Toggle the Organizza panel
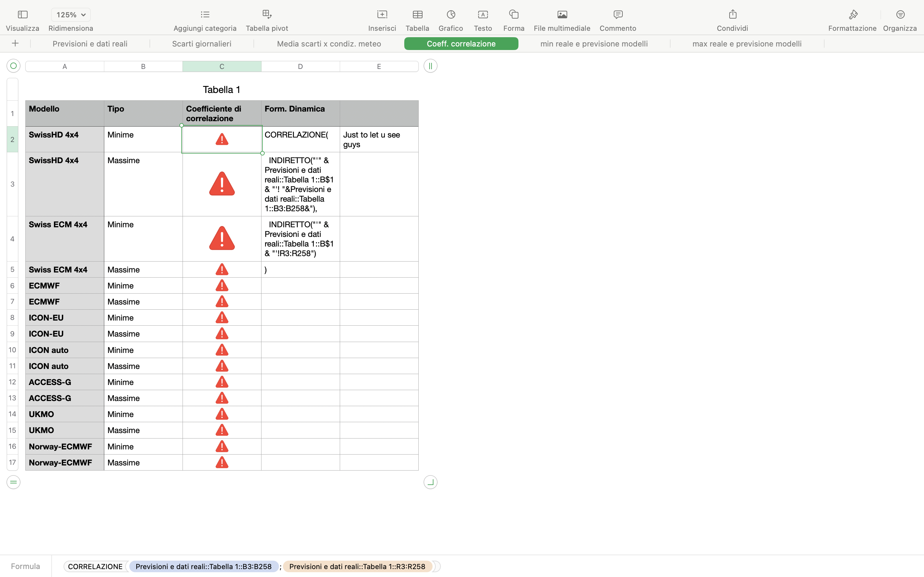The image size is (924, 577). tap(900, 14)
